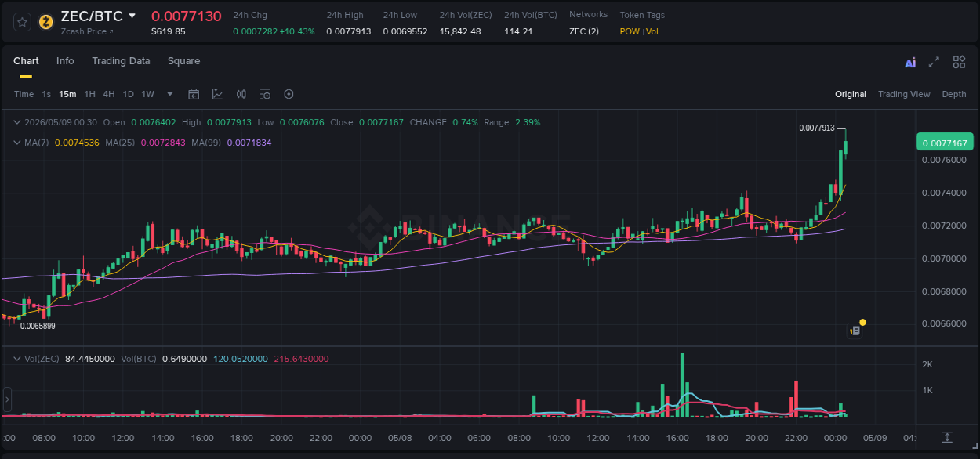980x459 pixels.
Task: Click the 24h Vol(ZEC) value 15,842.48
Action: pyautogui.click(x=460, y=31)
